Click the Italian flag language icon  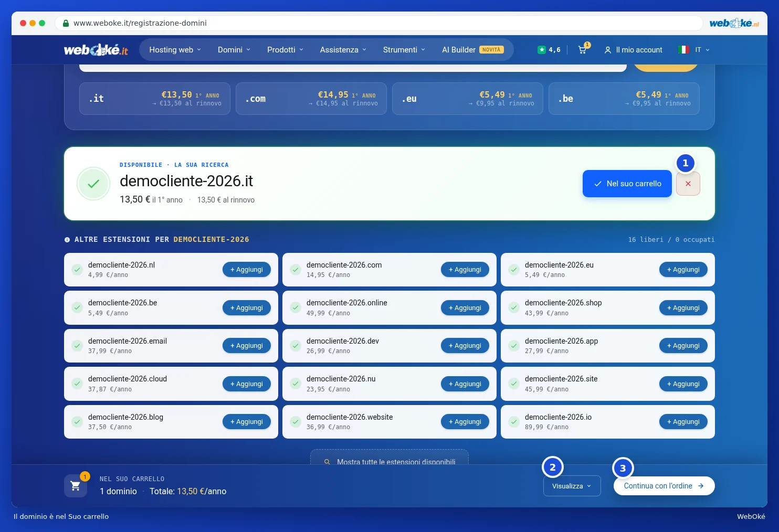(x=683, y=50)
